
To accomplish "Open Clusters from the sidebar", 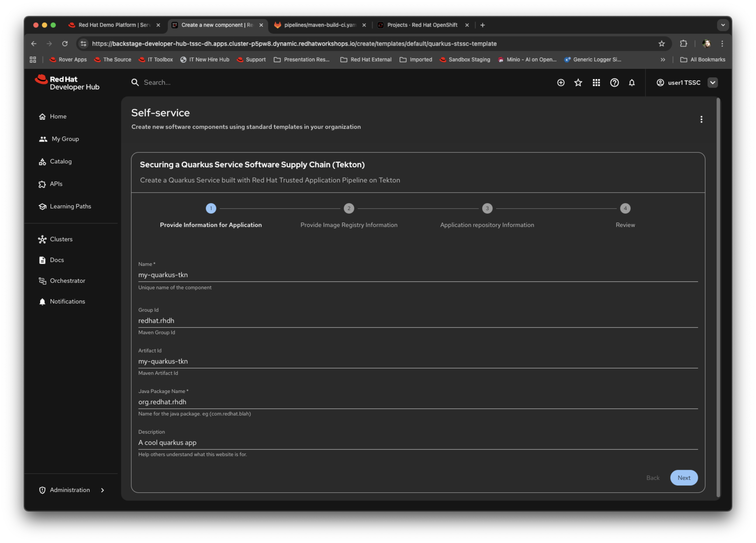I will pyautogui.click(x=61, y=239).
